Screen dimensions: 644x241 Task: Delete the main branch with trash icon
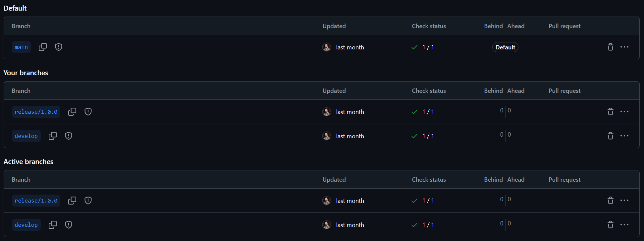pyautogui.click(x=610, y=47)
